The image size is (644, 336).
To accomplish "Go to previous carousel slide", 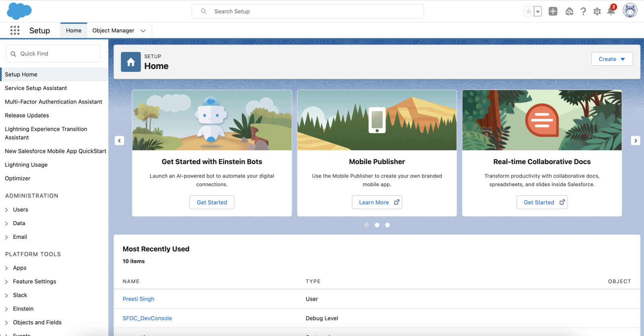I will pos(120,140).
